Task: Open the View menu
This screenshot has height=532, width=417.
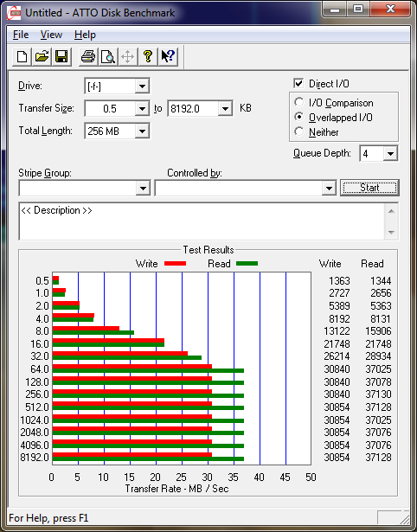Action: (x=51, y=35)
